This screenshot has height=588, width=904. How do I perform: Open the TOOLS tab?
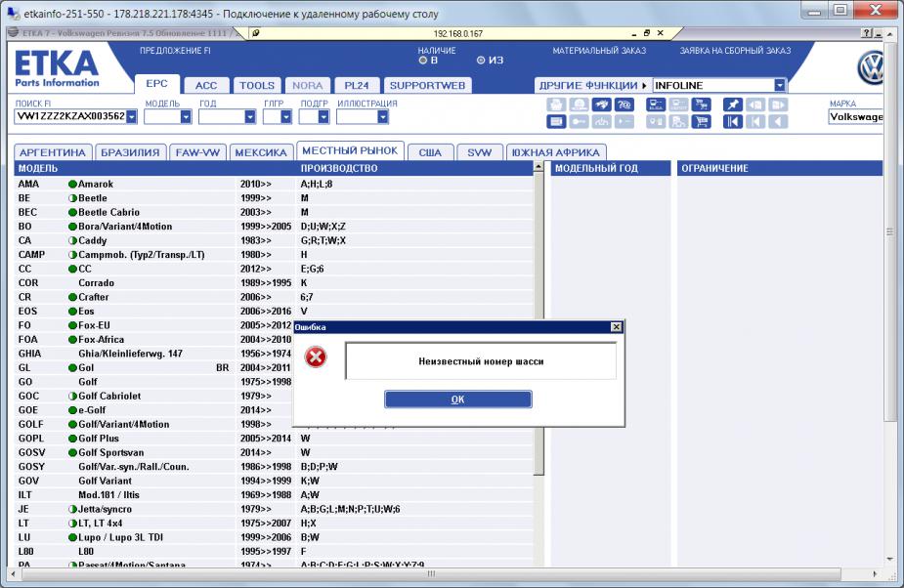click(x=257, y=86)
